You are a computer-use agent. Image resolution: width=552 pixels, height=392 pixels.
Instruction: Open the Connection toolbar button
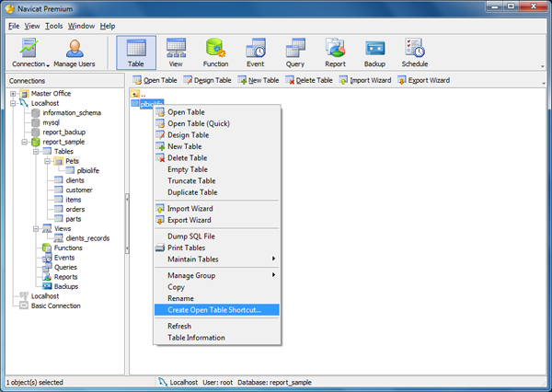tap(29, 52)
